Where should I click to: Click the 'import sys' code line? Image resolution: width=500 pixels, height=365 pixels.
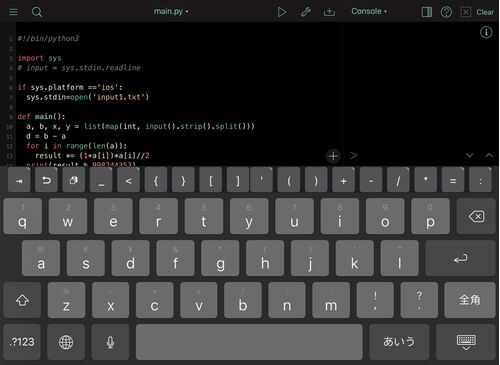pyautogui.click(x=39, y=58)
